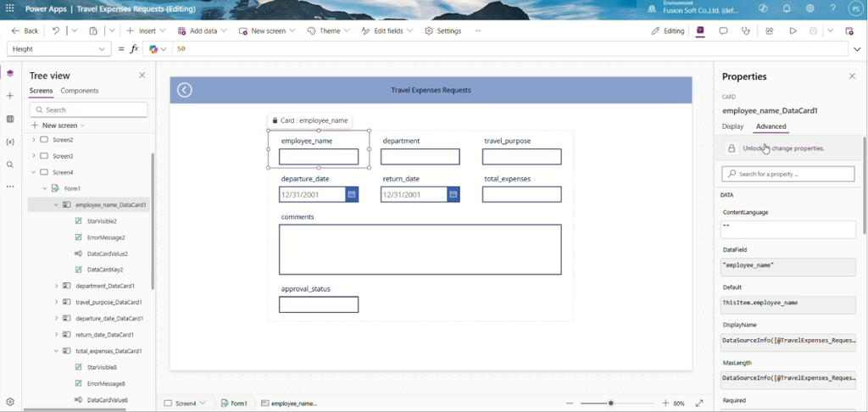Open Tree view layers icon in sidebar
Screen dimensions: 868x412
point(10,73)
